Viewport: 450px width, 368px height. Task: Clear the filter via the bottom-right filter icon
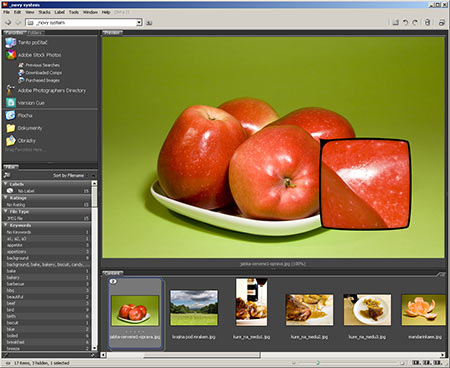[93, 355]
